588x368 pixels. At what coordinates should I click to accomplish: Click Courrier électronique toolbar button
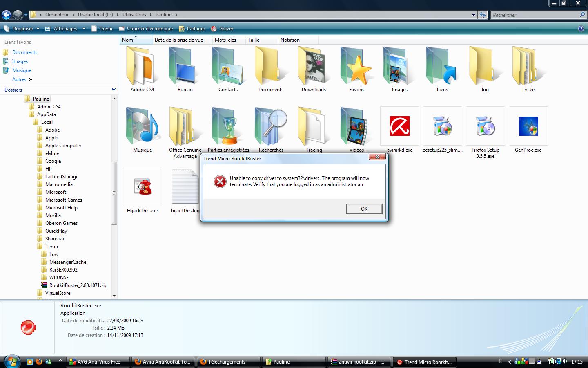pyautogui.click(x=146, y=29)
